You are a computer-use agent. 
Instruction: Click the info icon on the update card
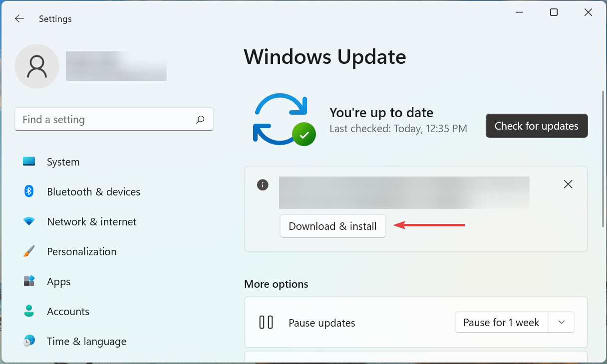coord(263,184)
